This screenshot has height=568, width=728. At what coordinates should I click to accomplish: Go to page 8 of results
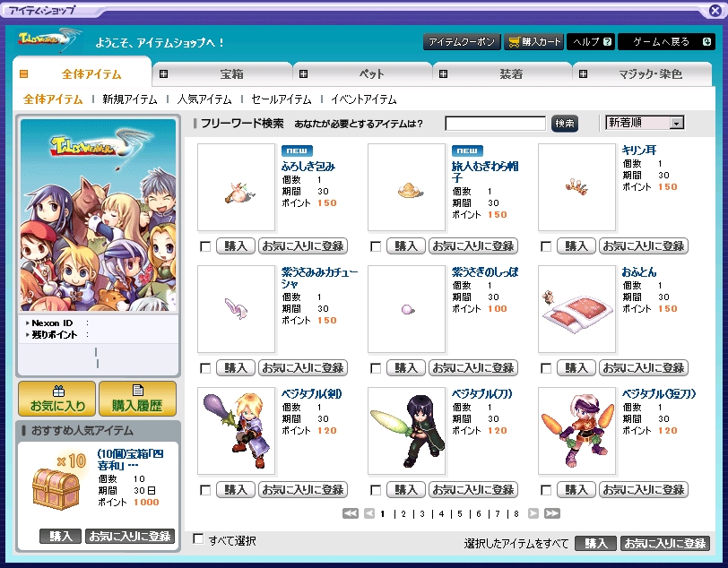pos(516,513)
